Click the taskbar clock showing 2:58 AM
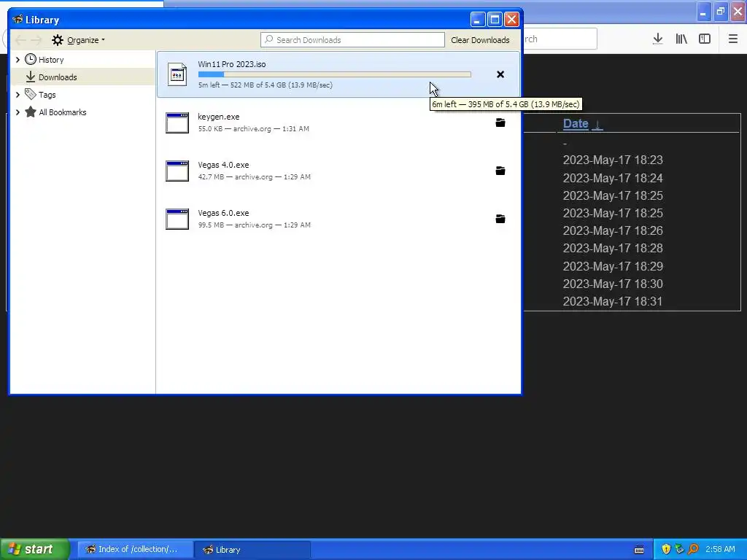747x560 pixels. 720,550
